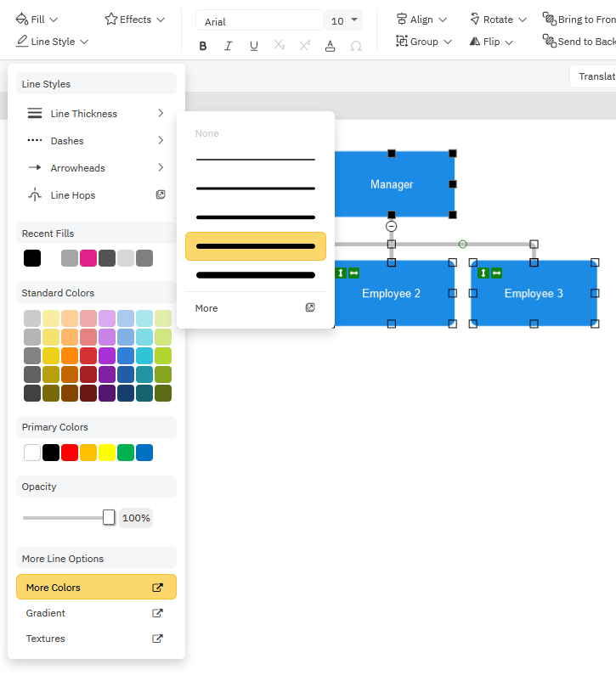Open the font color tool
616x681 pixels.
coord(330,46)
